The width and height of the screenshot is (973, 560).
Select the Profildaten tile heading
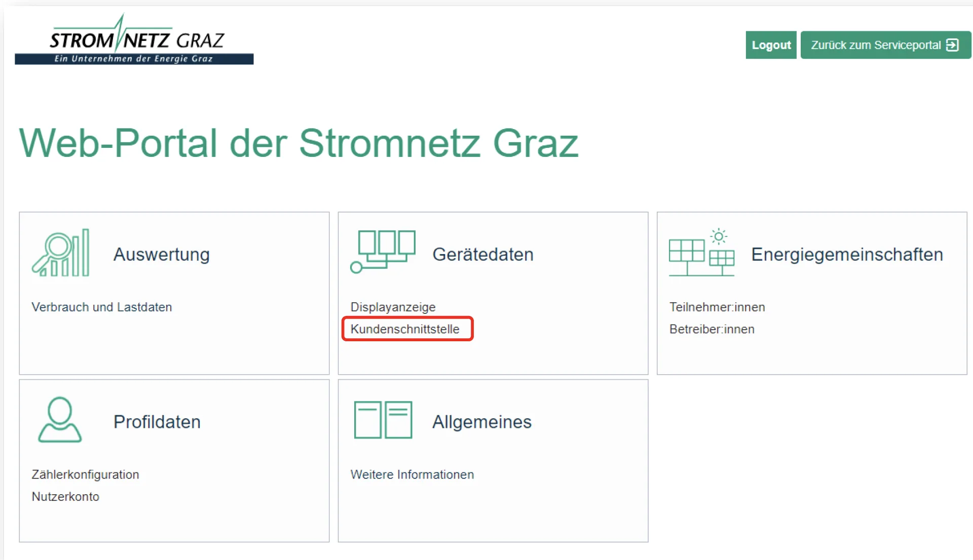(x=157, y=422)
